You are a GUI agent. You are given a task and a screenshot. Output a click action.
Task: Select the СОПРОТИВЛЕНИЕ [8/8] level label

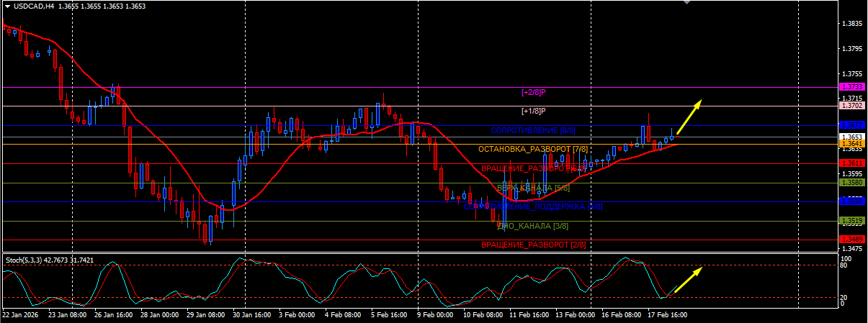pyautogui.click(x=533, y=130)
